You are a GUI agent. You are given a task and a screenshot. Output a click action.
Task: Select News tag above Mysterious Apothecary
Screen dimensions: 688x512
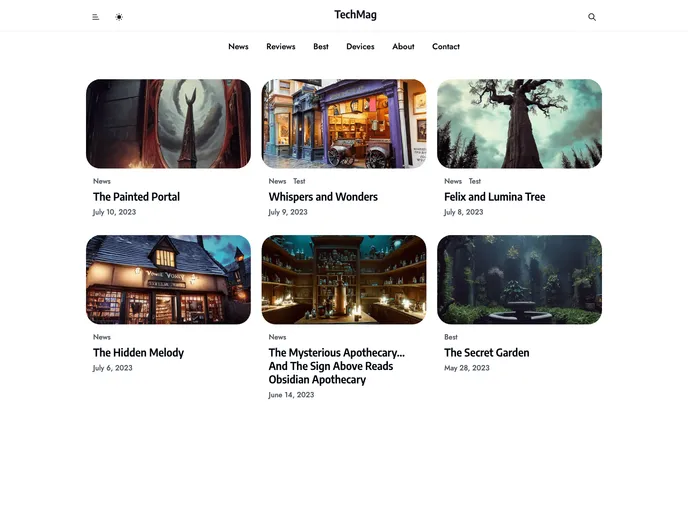(277, 337)
